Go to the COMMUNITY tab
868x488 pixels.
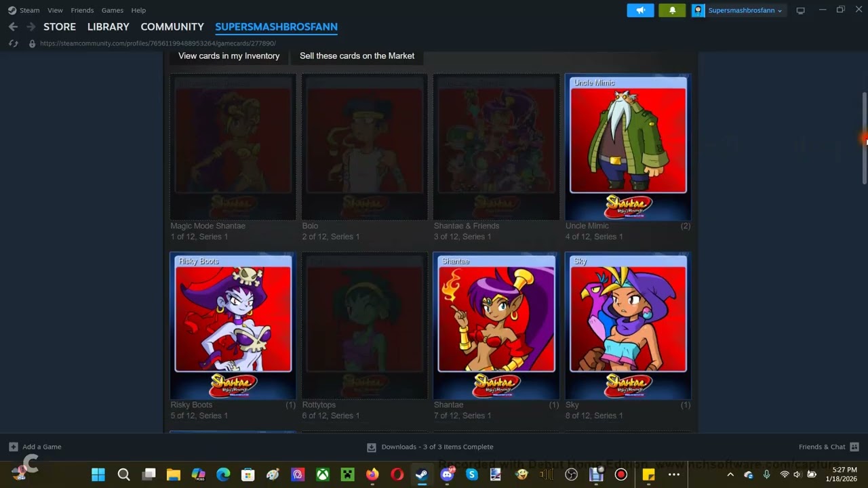(172, 26)
